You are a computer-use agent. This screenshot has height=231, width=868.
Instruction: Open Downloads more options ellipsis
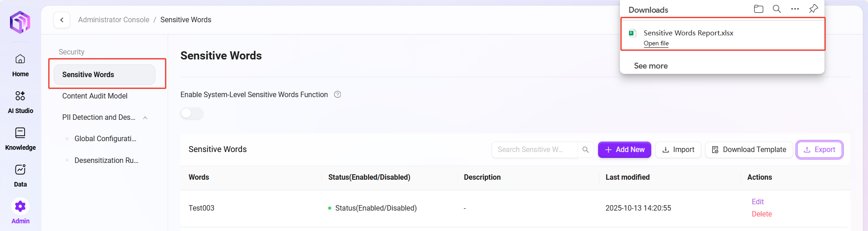[795, 9]
